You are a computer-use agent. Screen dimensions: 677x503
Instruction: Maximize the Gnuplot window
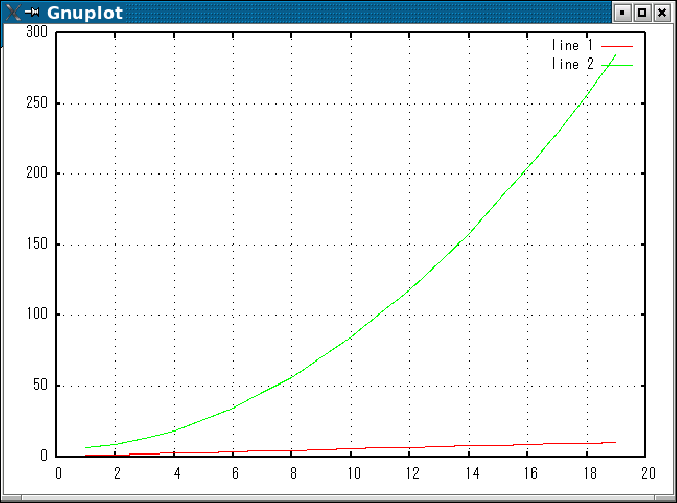pos(642,13)
